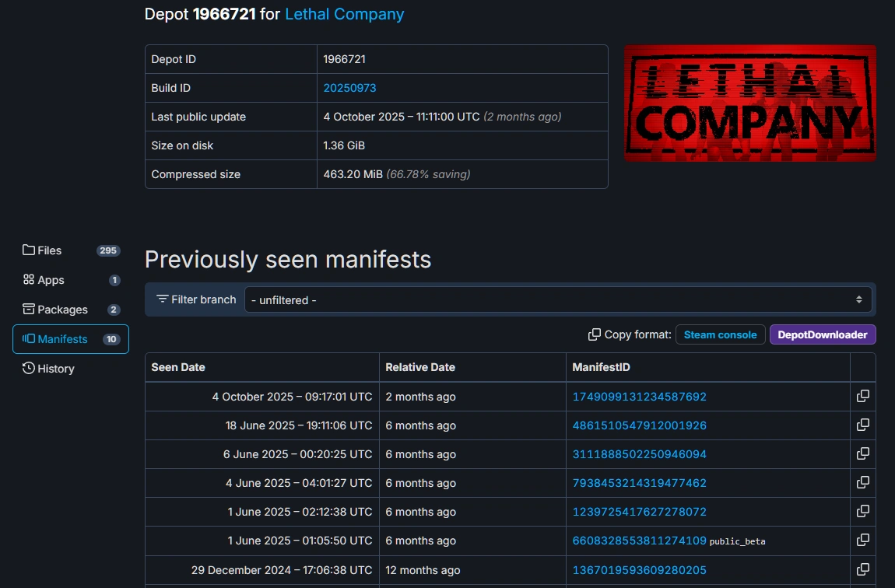
Task: Copy the public_beta manifest via its copy icon
Action: click(862, 540)
